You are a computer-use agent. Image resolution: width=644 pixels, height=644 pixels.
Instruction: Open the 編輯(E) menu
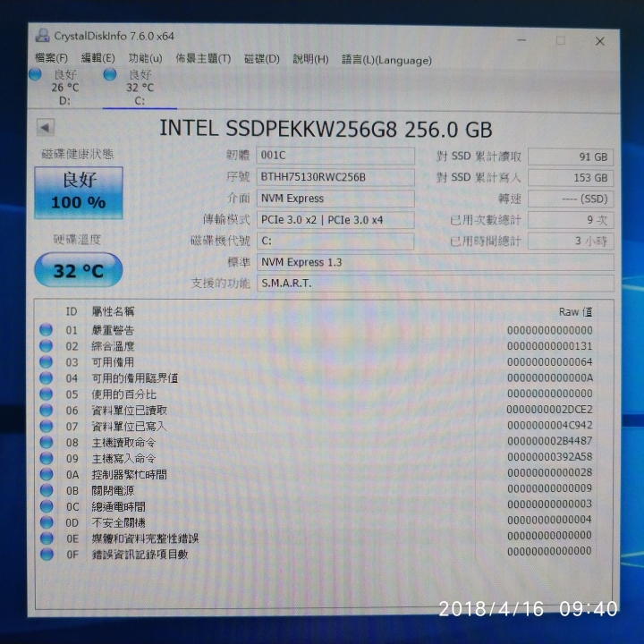[x=97, y=58]
